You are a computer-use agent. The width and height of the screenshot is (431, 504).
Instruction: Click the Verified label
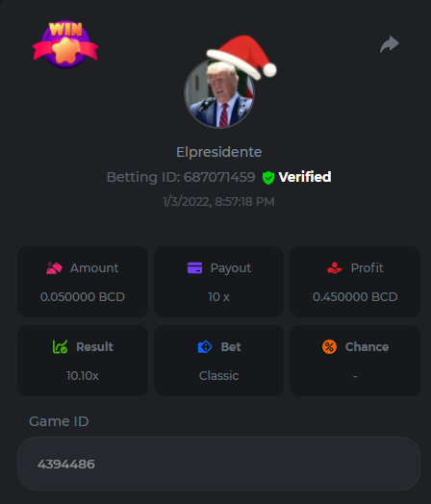pyautogui.click(x=305, y=177)
